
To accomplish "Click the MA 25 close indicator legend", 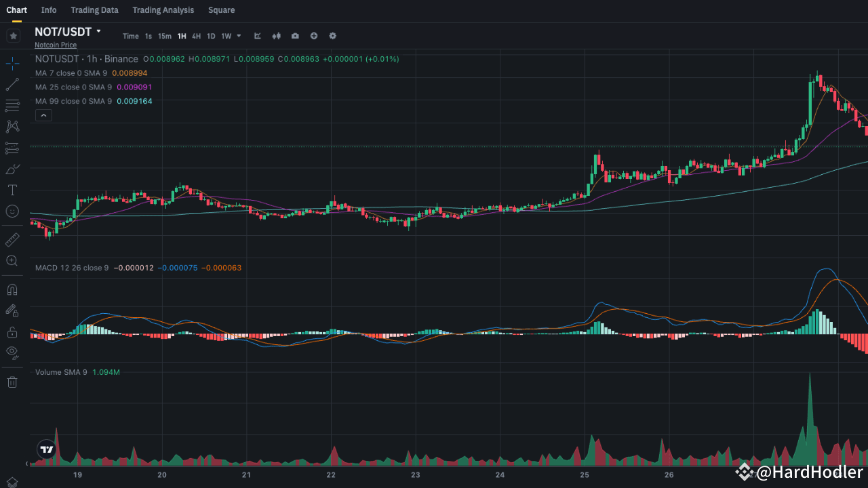I will tap(73, 87).
